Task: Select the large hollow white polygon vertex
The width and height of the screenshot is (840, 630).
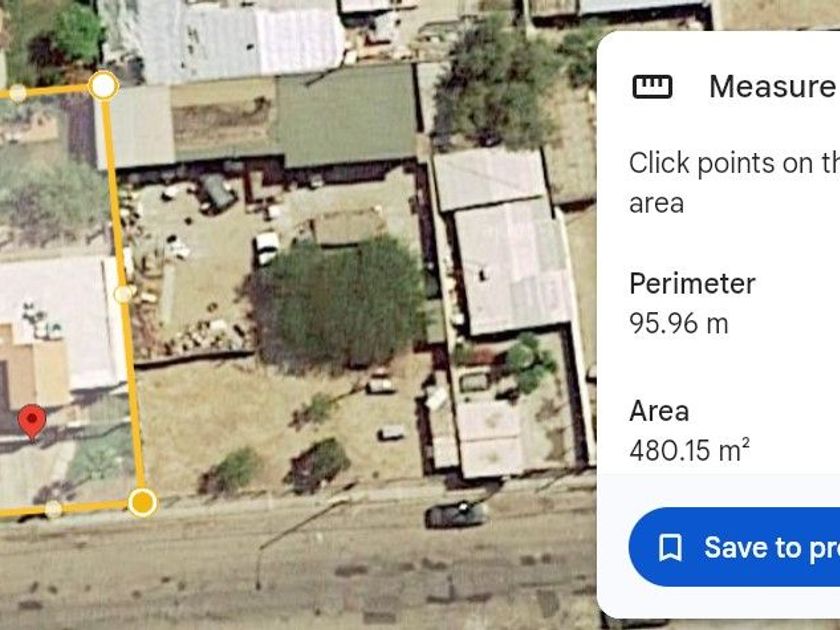Action: pos(103,85)
